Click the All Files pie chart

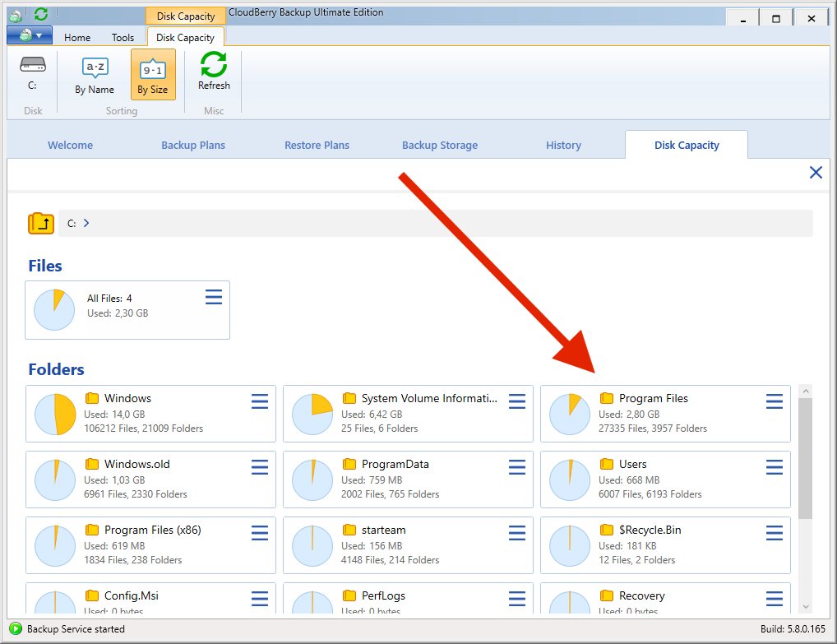click(54, 310)
